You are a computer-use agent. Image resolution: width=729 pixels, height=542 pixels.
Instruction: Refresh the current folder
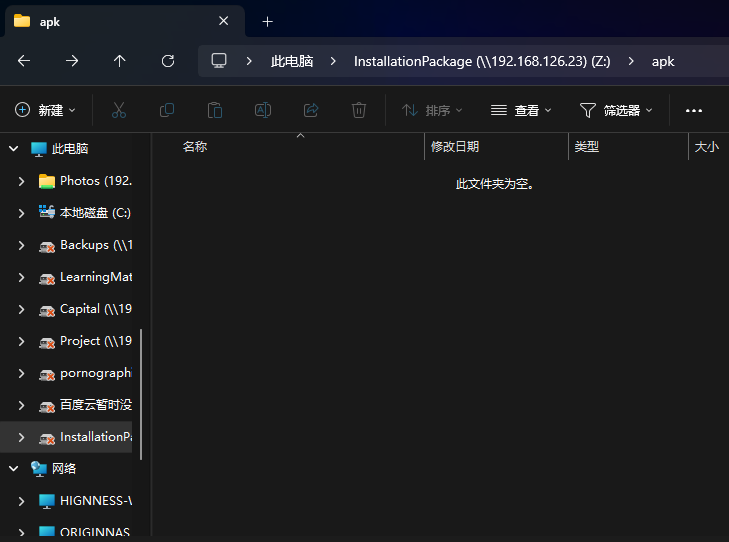coord(168,61)
